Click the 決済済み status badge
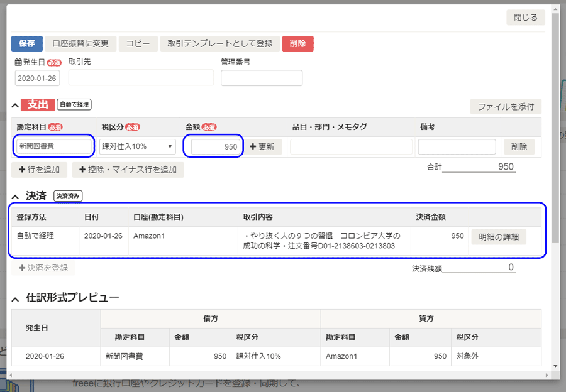The image size is (566, 392). point(69,195)
